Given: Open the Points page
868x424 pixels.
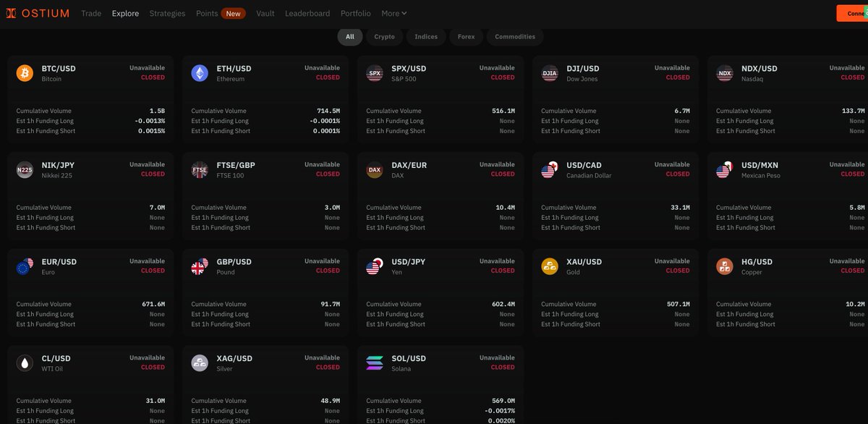Looking at the screenshot, I should 207,13.
